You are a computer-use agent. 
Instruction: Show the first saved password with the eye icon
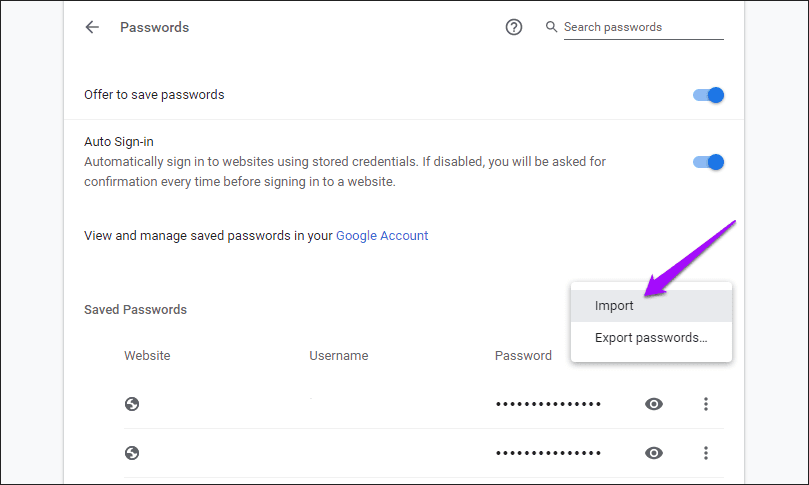point(654,404)
